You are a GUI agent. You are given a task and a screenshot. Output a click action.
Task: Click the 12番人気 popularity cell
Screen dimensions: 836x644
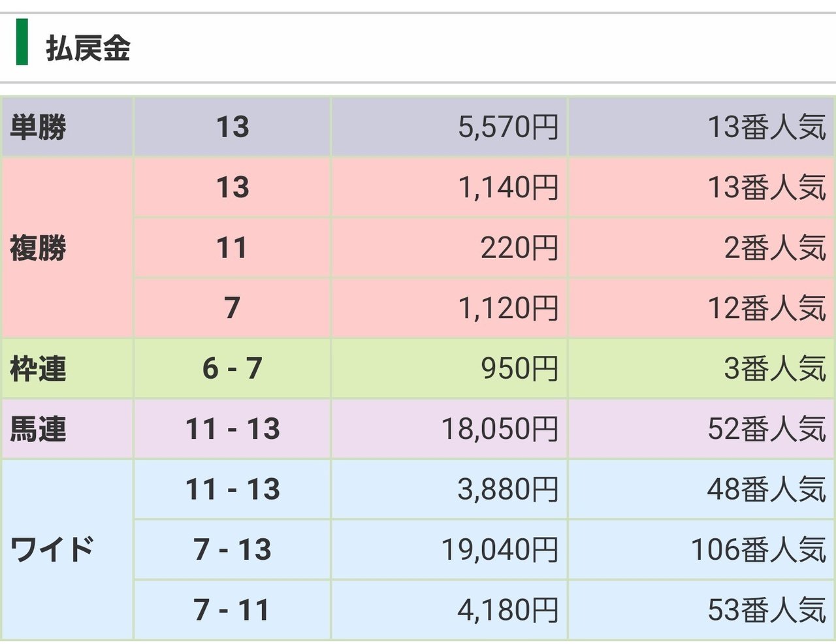pyautogui.click(x=767, y=308)
